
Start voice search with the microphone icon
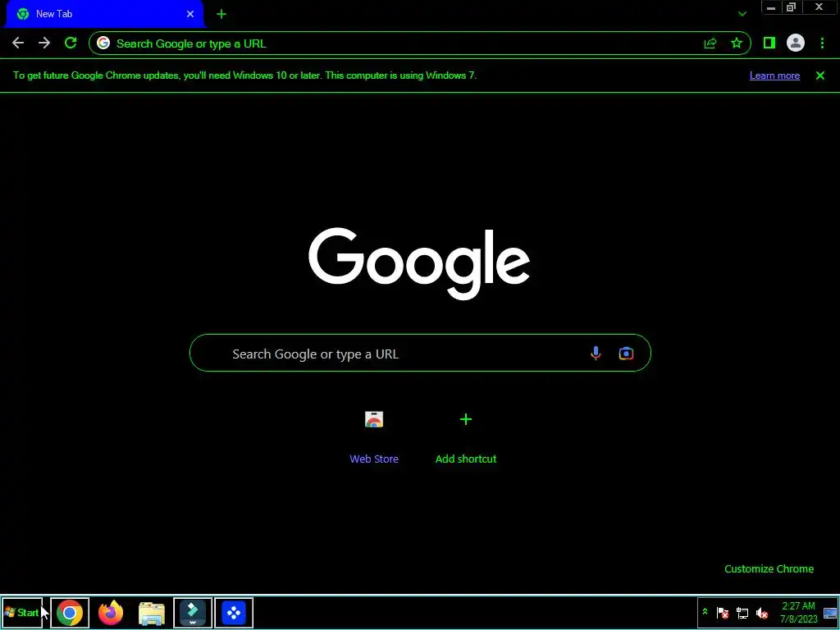pyautogui.click(x=596, y=353)
